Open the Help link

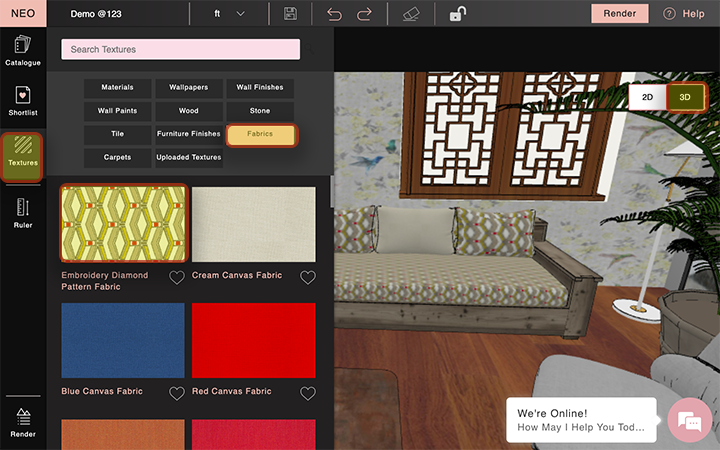click(x=693, y=14)
